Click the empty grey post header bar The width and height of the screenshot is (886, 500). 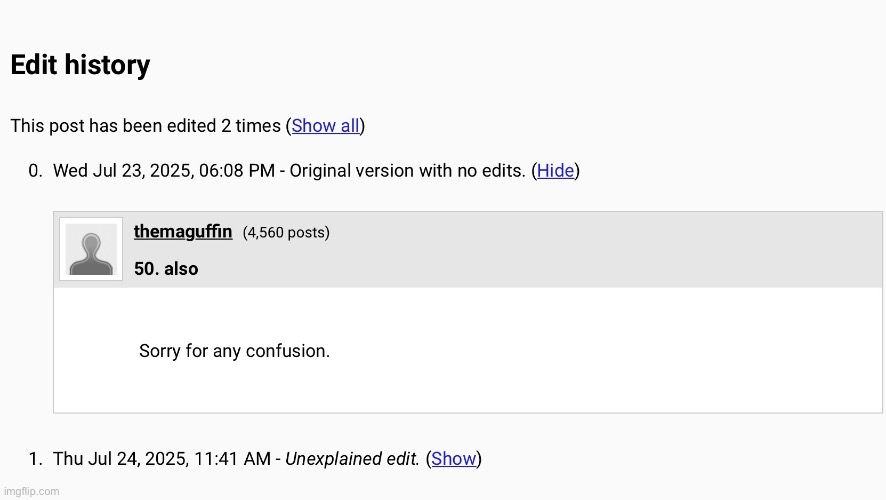click(x=605, y=249)
